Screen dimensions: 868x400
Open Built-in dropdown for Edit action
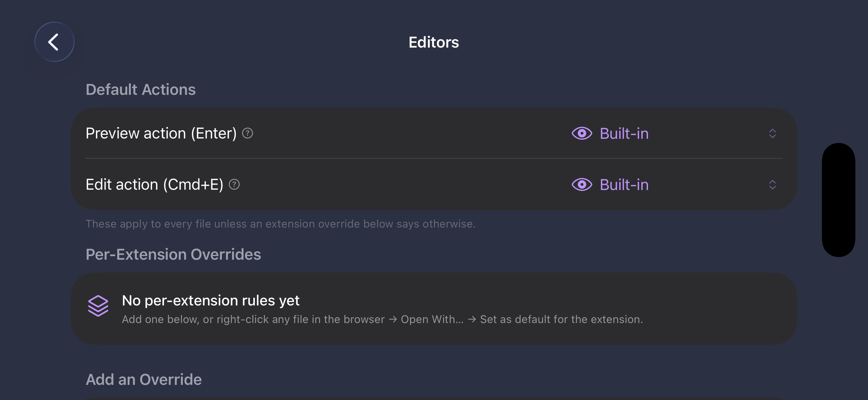coord(674,185)
